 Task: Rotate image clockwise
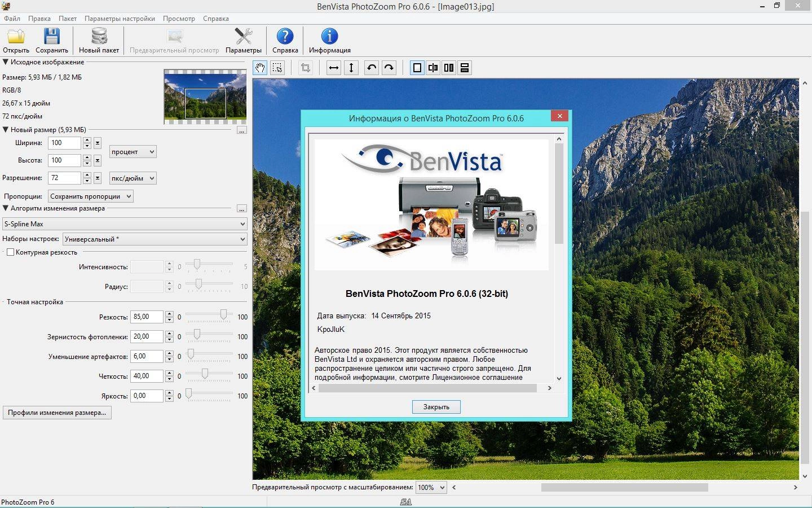[389, 68]
